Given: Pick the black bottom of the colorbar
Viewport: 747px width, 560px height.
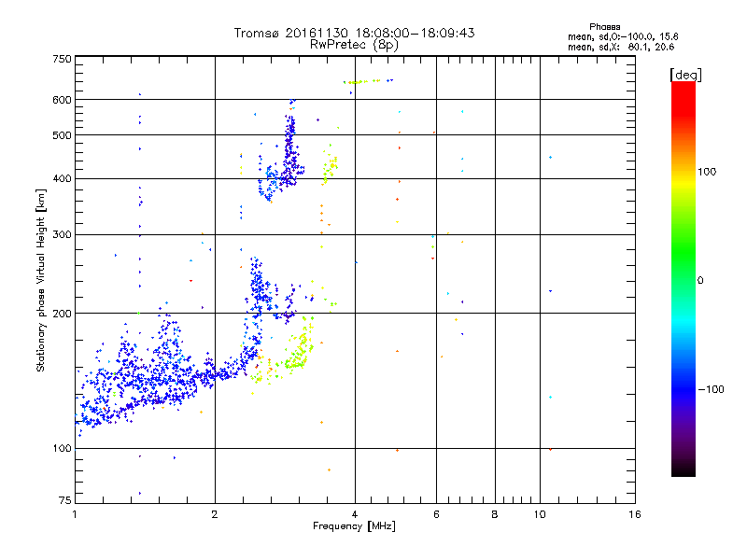Looking at the screenshot, I should (683, 469).
